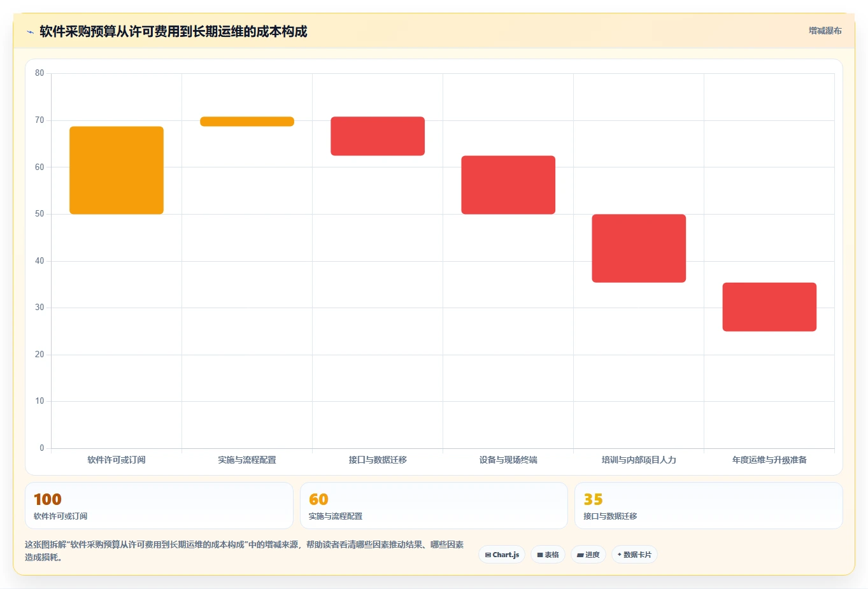The image size is (868, 589).
Task: Click the y-axis tick label 70
Action: (39, 120)
